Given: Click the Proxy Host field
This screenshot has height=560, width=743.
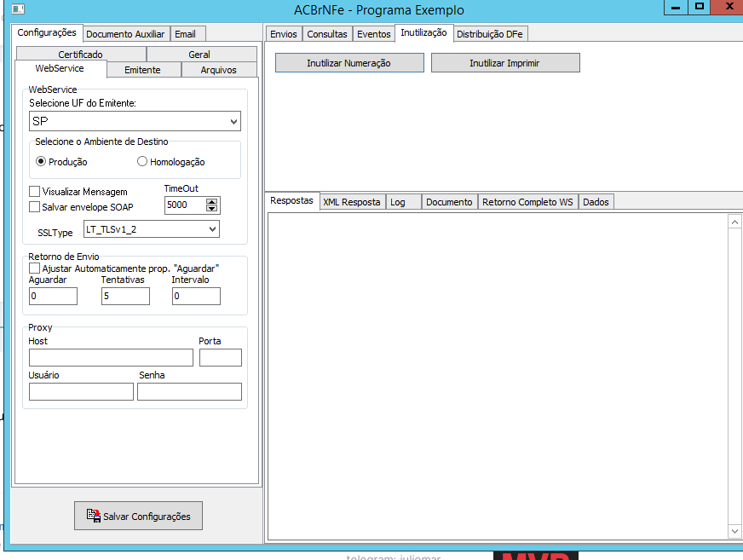Looking at the screenshot, I should coord(112,357).
